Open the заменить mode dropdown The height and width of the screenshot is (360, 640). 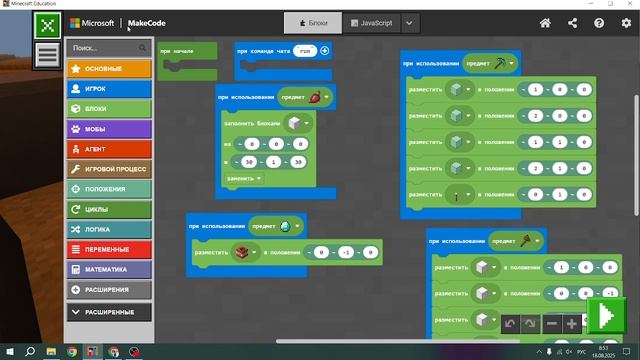coord(243,178)
